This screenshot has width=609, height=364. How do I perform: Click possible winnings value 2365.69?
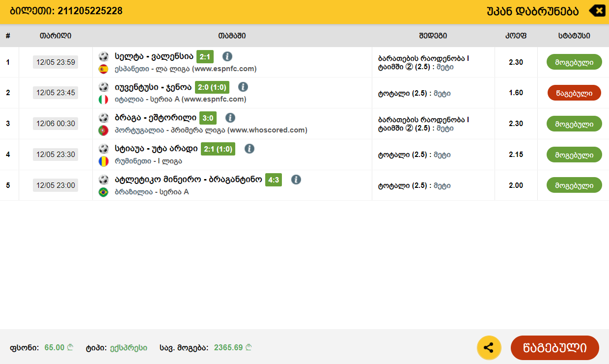[x=228, y=347]
